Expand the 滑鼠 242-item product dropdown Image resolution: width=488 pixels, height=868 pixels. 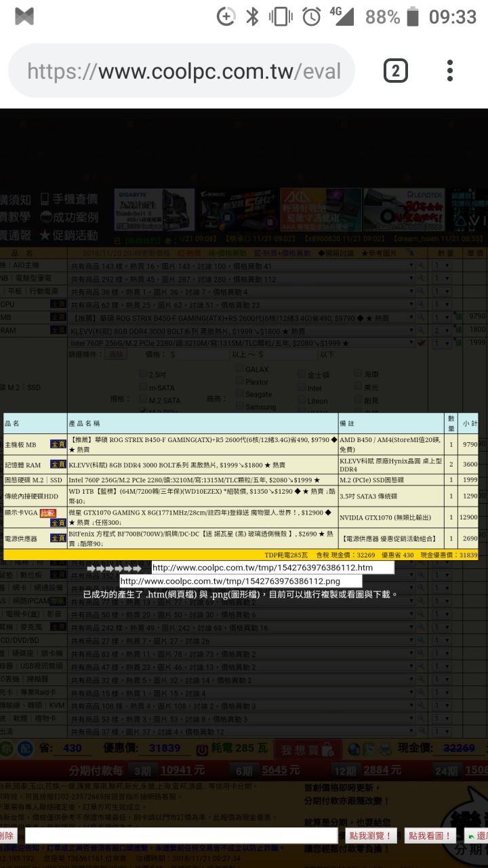pos(242,628)
